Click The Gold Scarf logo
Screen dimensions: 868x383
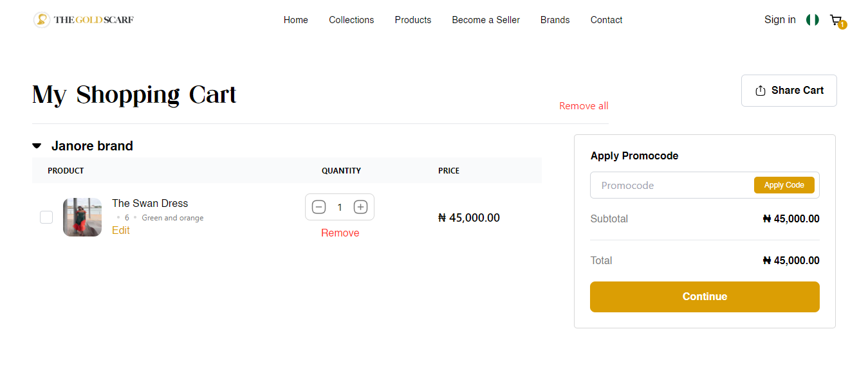coord(84,20)
